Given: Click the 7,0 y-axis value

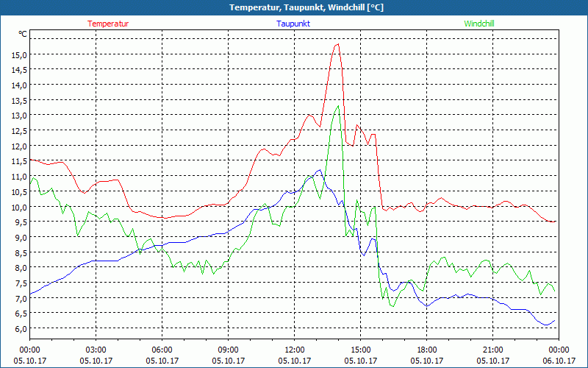Looking at the screenshot, I should coord(21,298).
